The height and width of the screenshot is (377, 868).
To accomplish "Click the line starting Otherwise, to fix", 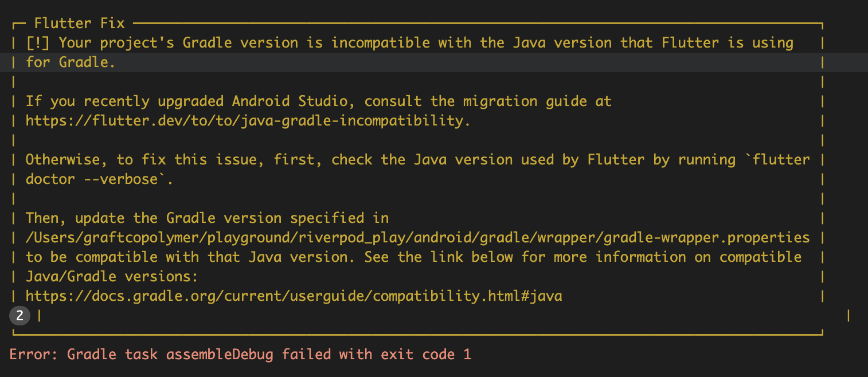I will click(x=418, y=160).
